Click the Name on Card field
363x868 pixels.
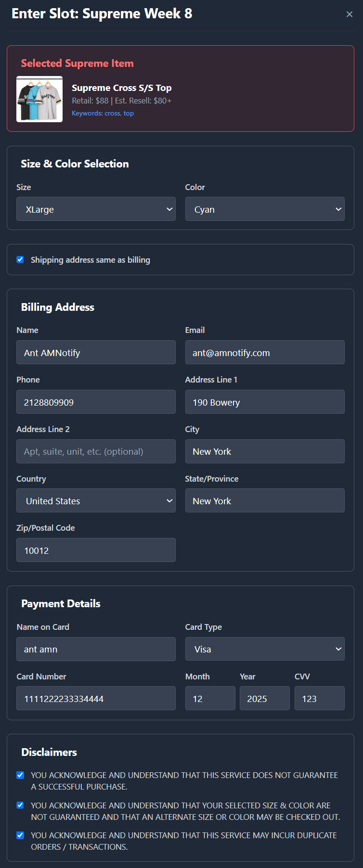coord(96,649)
